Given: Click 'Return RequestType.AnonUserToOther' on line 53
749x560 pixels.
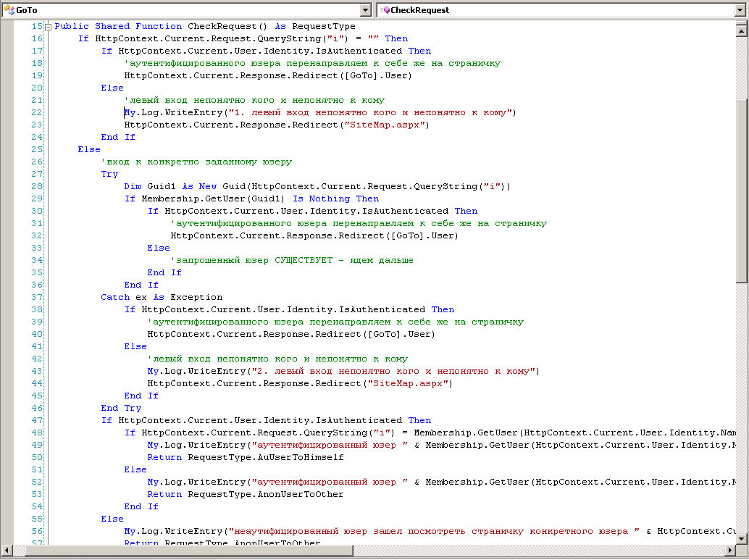Looking at the screenshot, I should click(246, 495).
